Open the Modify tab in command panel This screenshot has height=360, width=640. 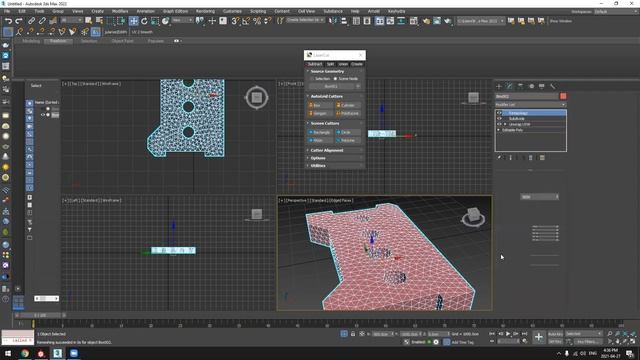pos(509,86)
